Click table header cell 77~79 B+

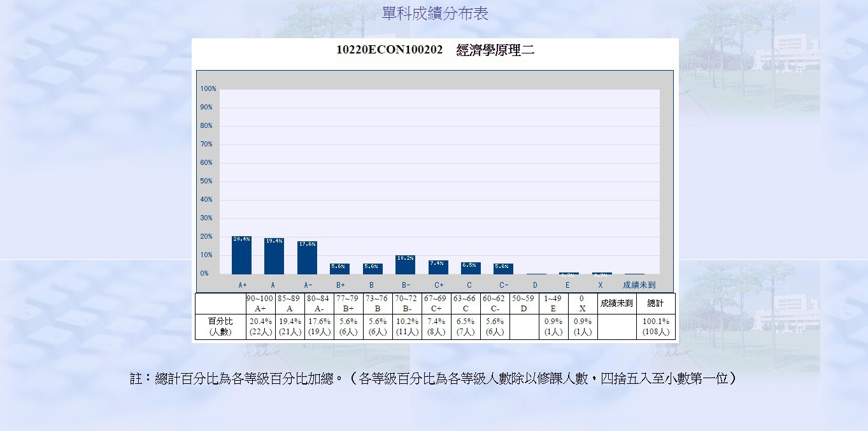click(348, 304)
